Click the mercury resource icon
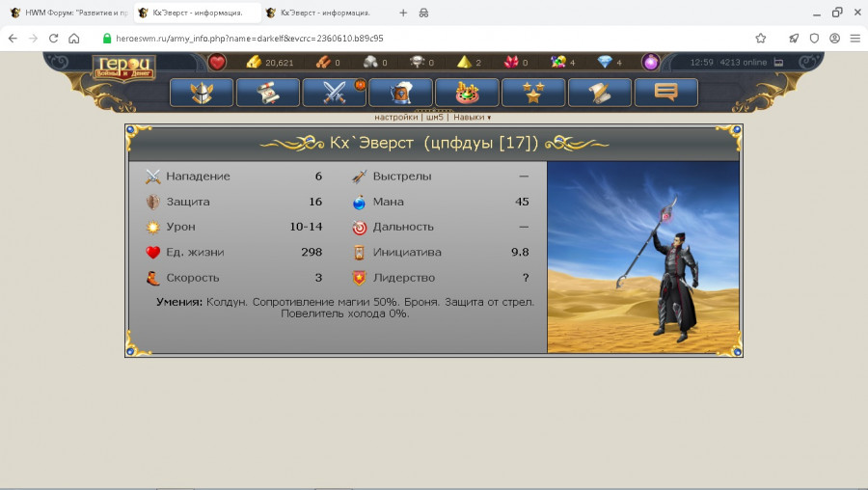 (417, 62)
